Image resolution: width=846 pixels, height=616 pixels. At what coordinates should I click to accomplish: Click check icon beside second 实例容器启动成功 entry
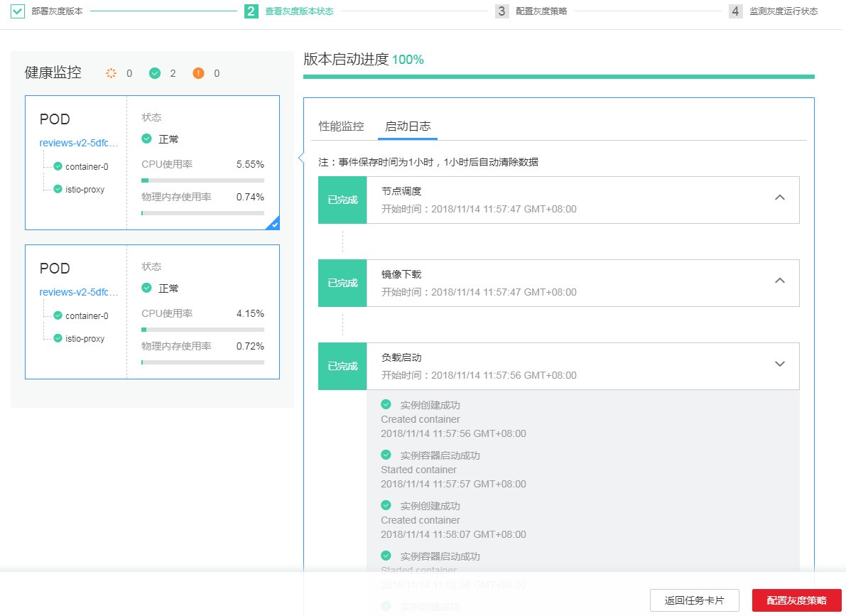pos(386,555)
